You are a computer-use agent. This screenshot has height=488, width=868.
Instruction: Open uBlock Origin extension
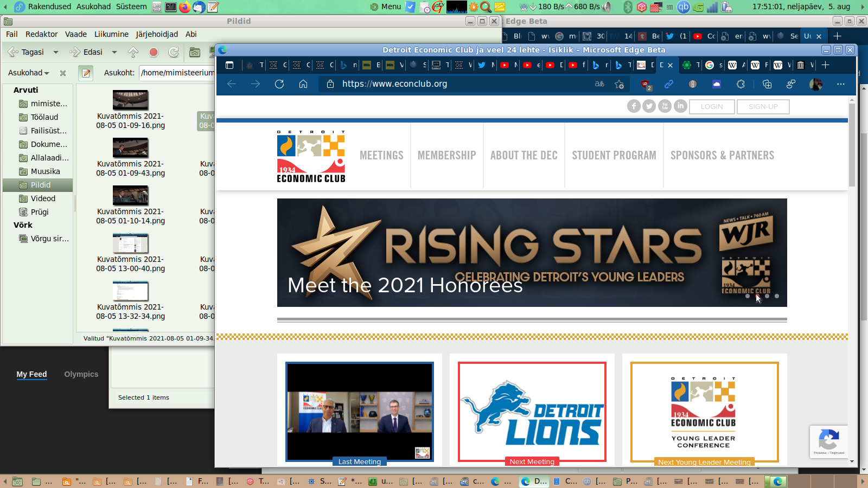[x=646, y=85]
